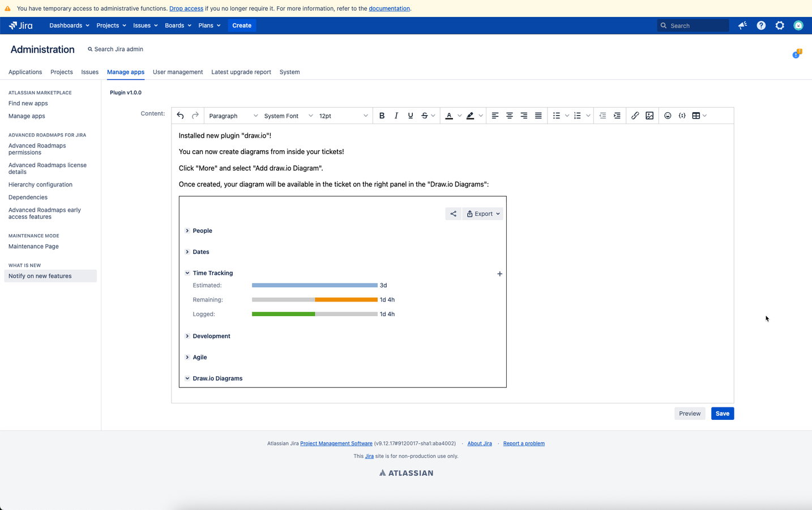This screenshot has height=510, width=812.
Task: Open the System Font dropdown
Action: 288,116
